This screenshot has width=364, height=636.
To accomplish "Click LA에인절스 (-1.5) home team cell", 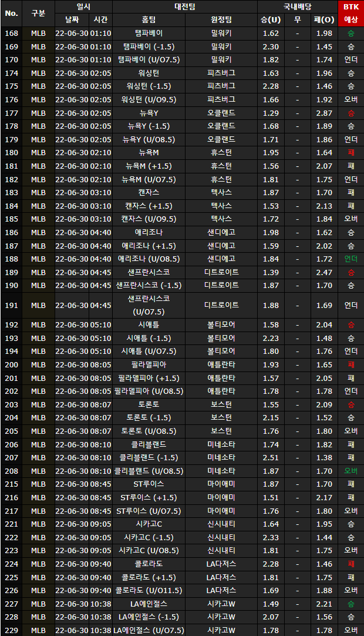I will tap(149, 617).
